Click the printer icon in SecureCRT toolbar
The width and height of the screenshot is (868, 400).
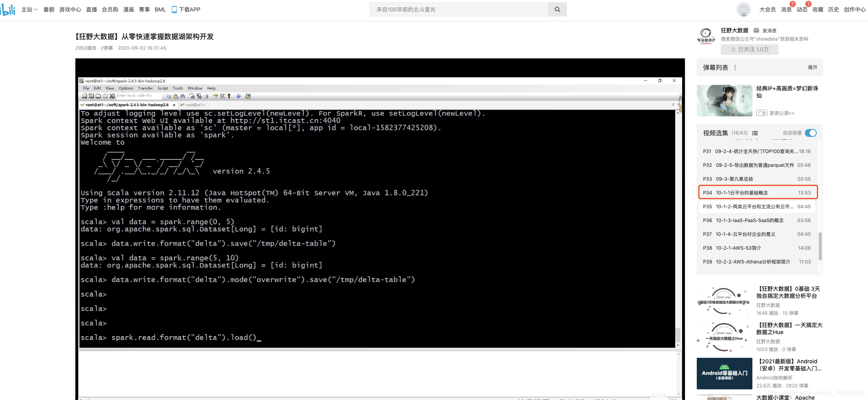(206, 96)
